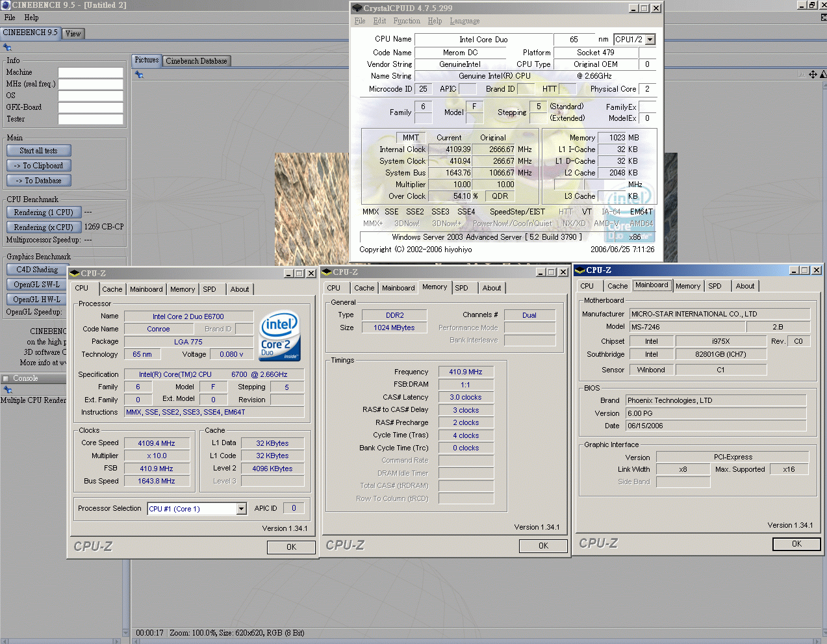Switch to the Cinebench Database tab

(196, 61)
